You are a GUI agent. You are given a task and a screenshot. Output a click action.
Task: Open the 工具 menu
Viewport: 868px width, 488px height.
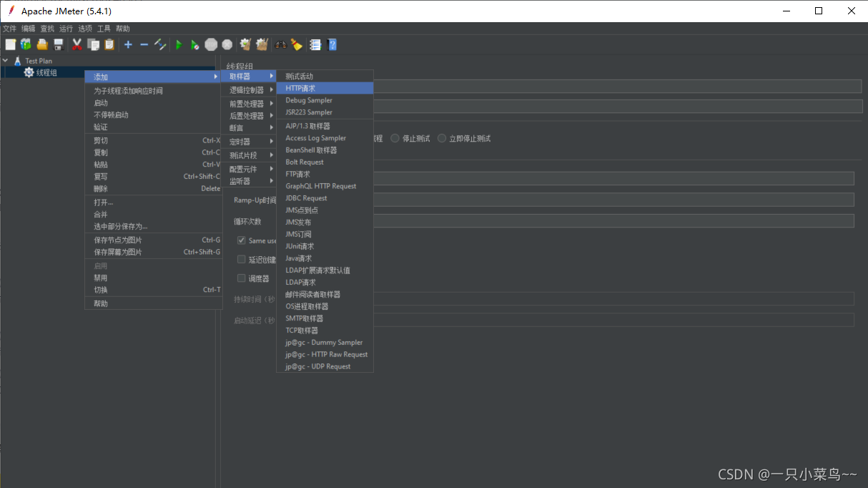104,29
